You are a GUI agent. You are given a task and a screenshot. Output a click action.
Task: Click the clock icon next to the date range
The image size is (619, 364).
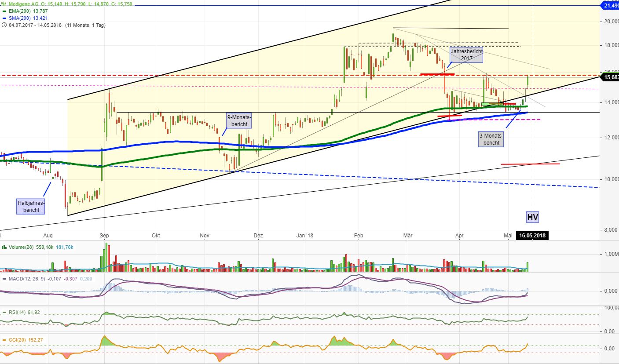[4, 25]
